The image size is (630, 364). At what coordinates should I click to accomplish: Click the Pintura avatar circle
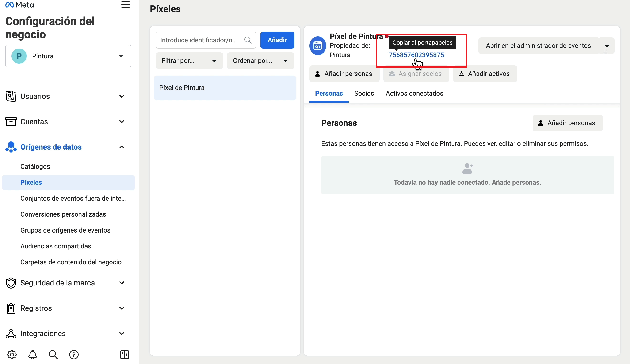pos(19,56)
